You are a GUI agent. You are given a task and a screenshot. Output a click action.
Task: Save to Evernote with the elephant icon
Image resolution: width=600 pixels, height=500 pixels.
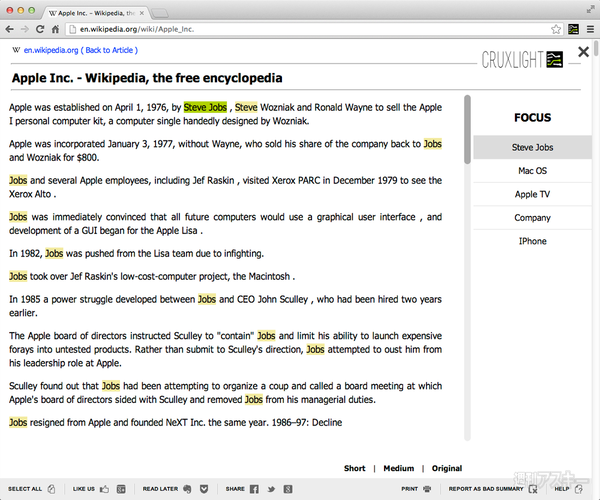[x=187, y=489]
